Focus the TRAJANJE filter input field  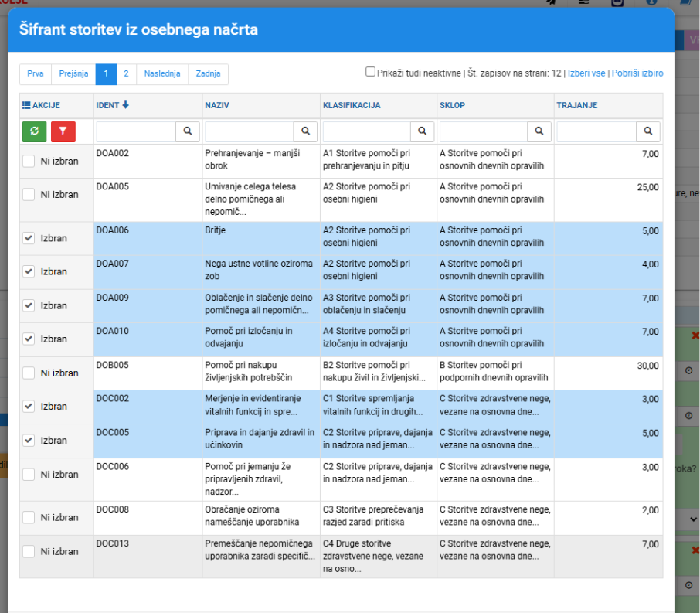pyautogui.click(x=596, y=131)
